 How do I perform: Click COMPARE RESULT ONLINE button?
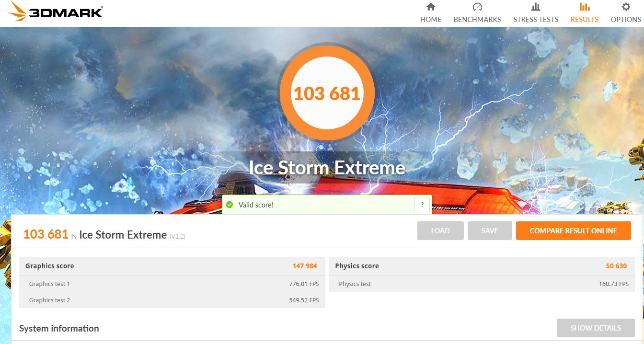(573, 230)
